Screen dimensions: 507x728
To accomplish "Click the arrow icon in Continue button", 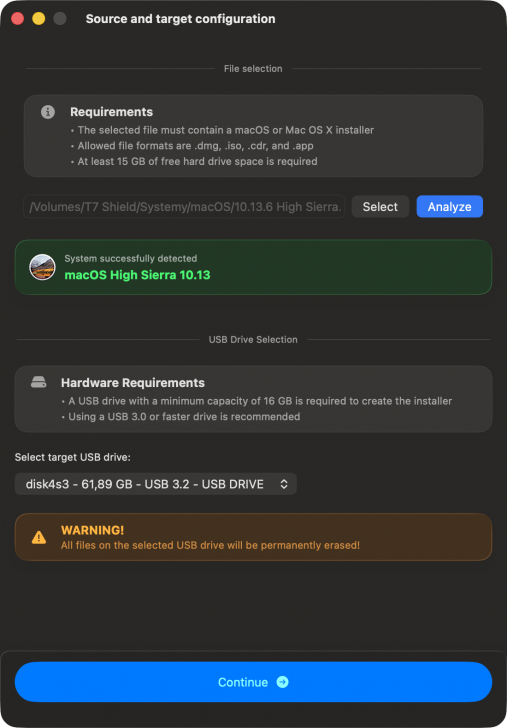I will coord(282,682).
